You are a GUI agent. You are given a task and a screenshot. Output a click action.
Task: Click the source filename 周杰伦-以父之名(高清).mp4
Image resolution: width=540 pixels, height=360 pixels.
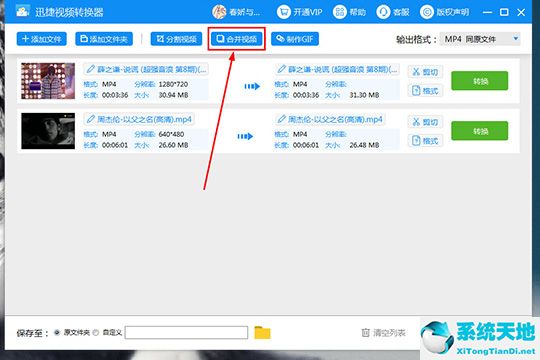pyautogui.click(x=144, y=119)
